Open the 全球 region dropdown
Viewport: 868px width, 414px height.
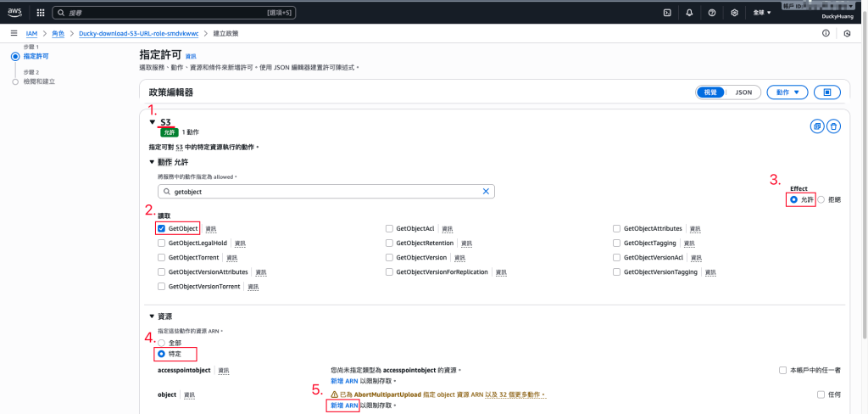click(x=762, y=12)
